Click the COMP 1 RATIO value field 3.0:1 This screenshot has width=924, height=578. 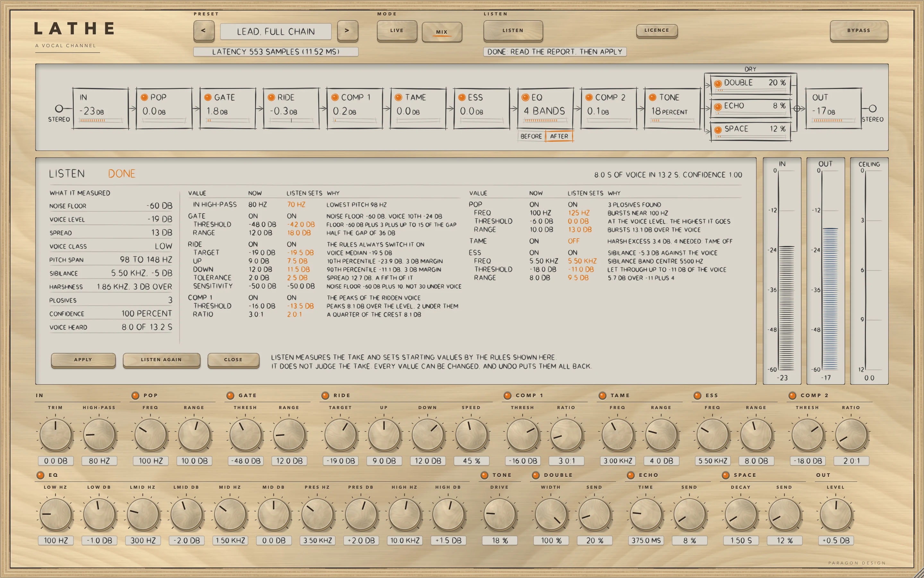567,461
